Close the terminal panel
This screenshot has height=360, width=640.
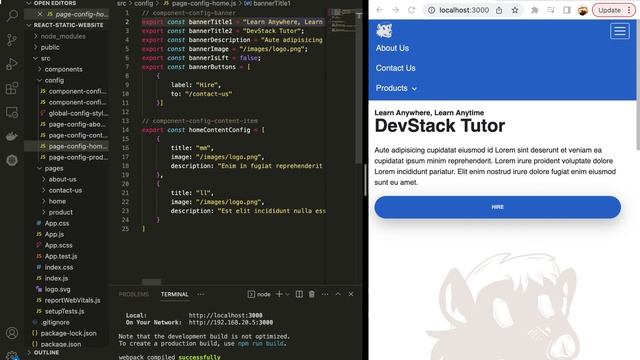point(351,294)
